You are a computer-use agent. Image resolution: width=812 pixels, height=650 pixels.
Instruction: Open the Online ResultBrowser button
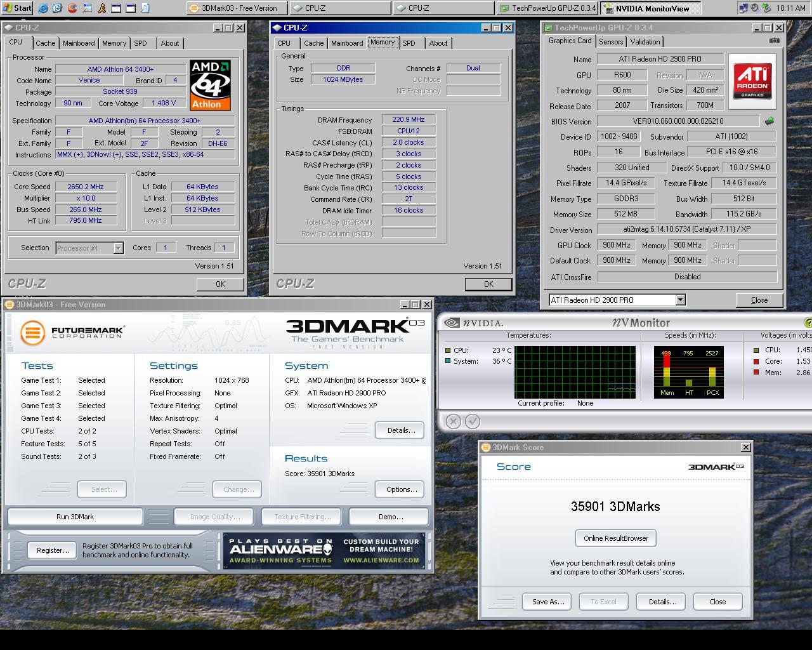click(x=616, y=538)
